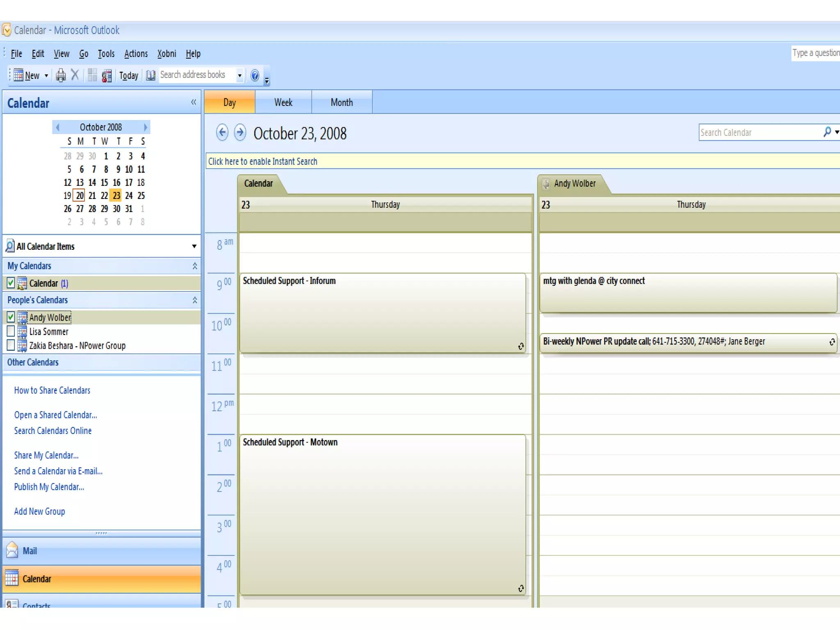This screenshot has width=840, height=630.
Task: Open the Actions menu
Action: click(136, 54)
